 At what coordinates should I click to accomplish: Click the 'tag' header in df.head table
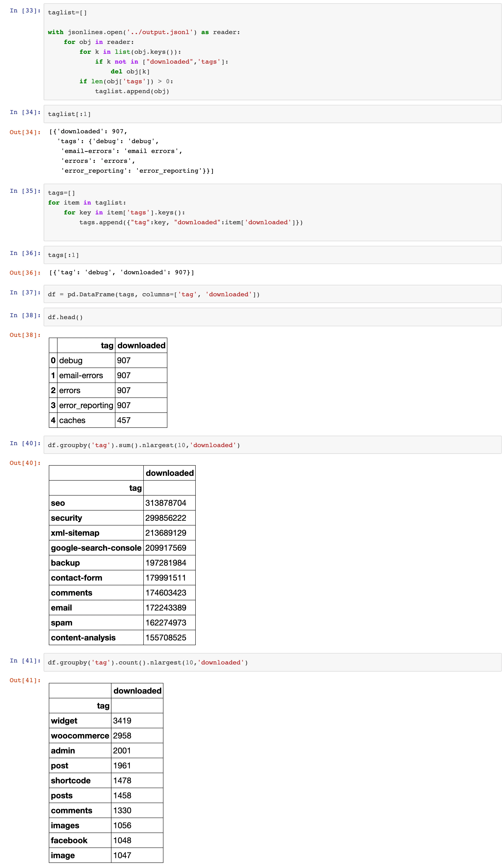coord(107,346)
